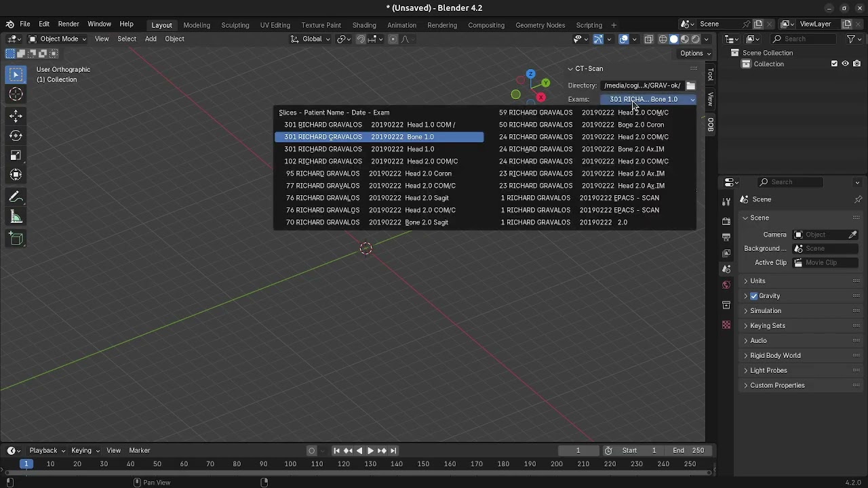
Task: Open the Render menu
Action: tap(68, 24)
